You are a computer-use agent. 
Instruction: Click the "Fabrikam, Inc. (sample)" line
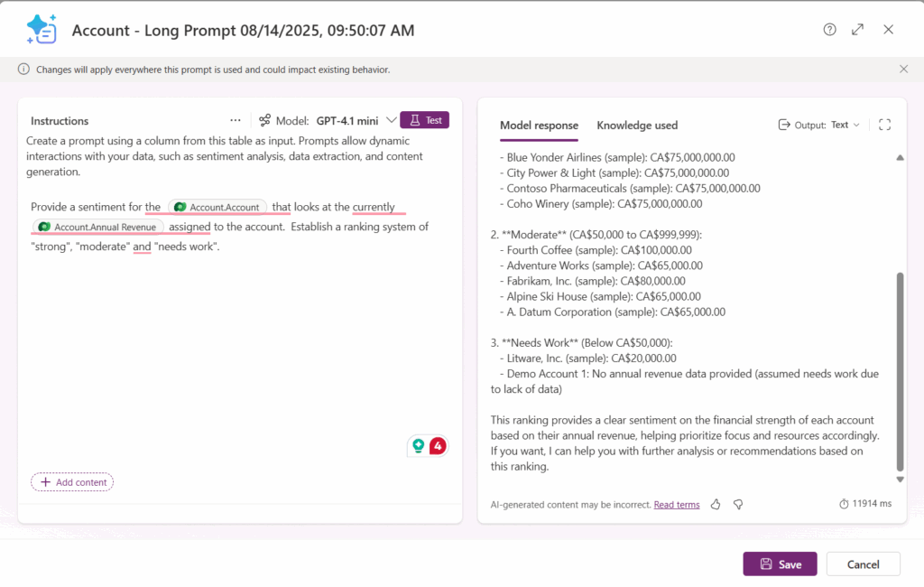click(592, 281)
